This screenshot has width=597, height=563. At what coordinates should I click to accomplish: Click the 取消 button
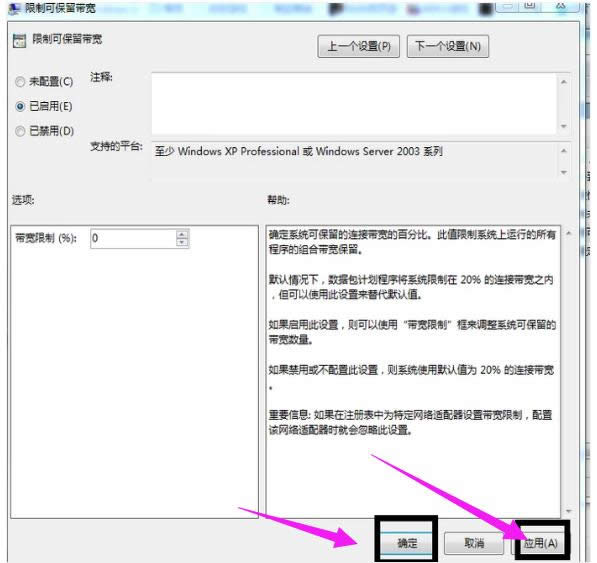coord(474,542)
